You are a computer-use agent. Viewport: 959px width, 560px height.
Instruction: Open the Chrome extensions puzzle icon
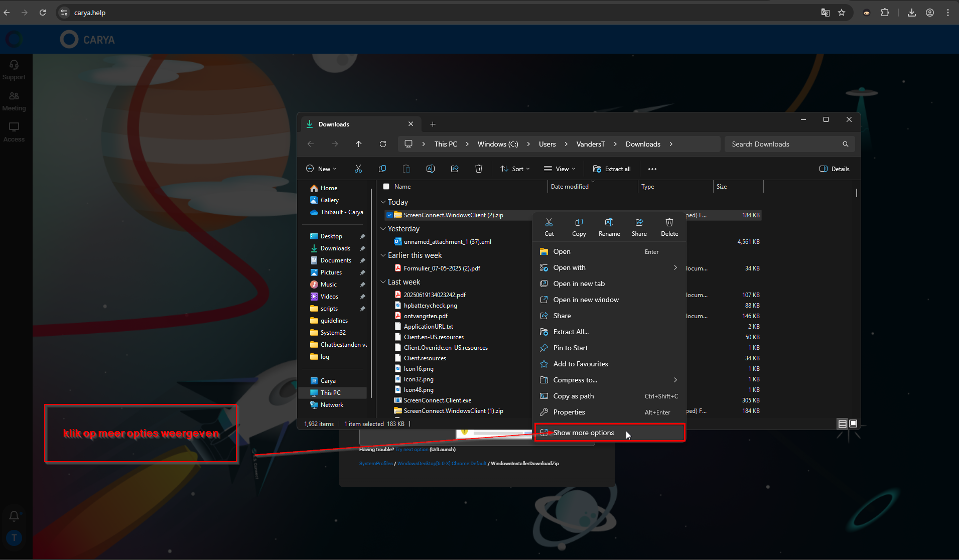coord(885,13)
